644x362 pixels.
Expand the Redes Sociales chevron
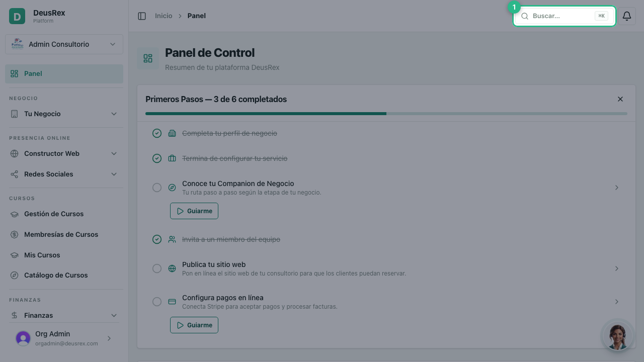point(114,174)
